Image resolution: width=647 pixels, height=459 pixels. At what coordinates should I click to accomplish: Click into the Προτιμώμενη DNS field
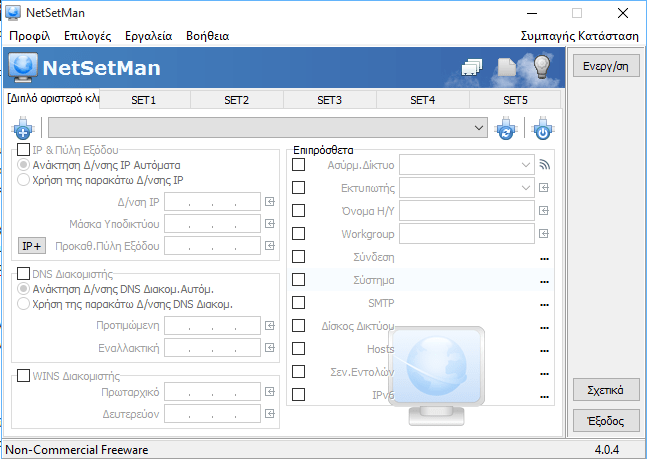[212, 326]
